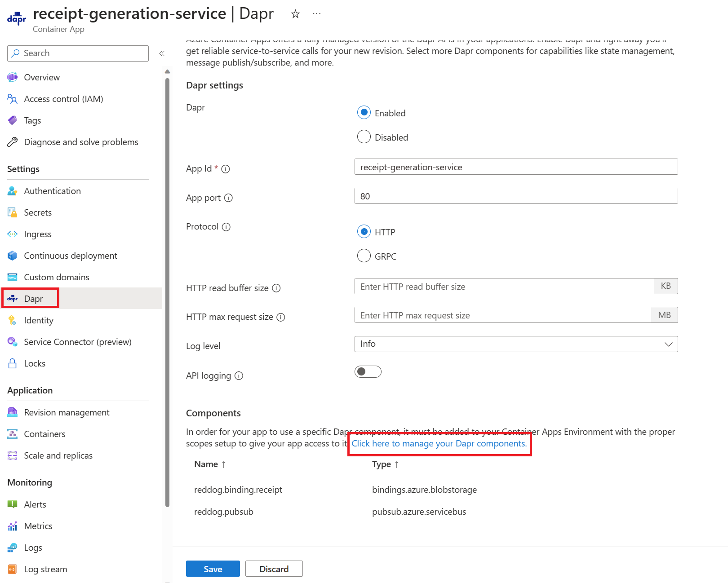This screenshot has width=728, height=583.
Task: Choose the GRPC protocol radio button
Action: click(364, 256)
